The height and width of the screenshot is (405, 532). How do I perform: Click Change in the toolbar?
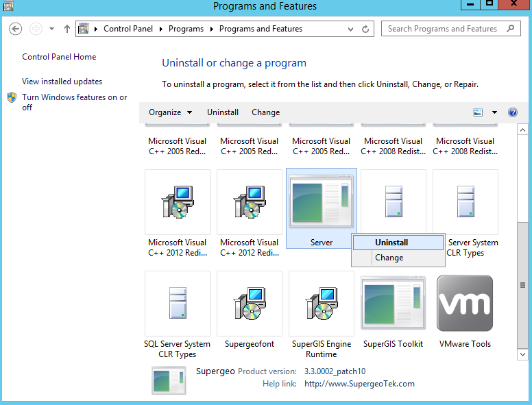pos(266,112)
